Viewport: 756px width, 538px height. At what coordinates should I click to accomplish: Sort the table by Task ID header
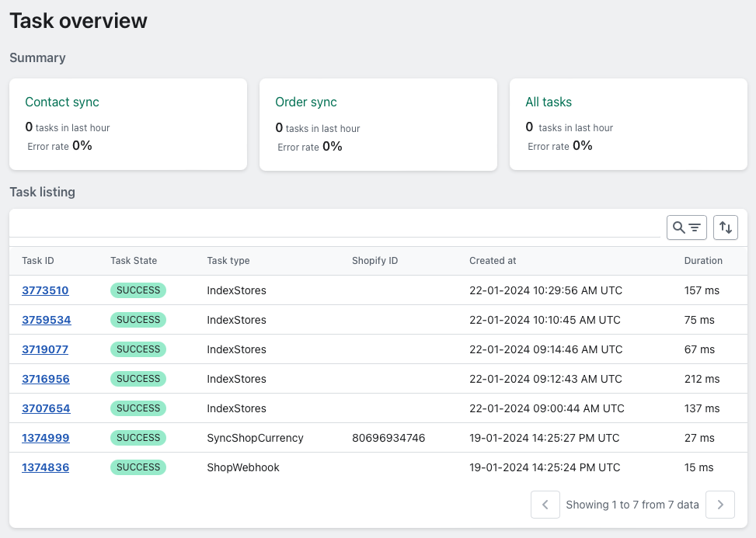[37, 261]
